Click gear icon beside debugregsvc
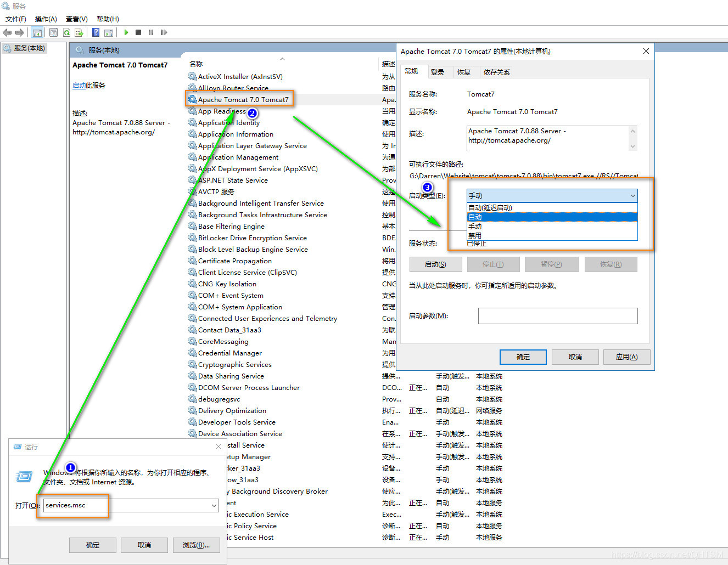Image resolution: width=728 pixels, height=565 pixels. coord(192,399)
